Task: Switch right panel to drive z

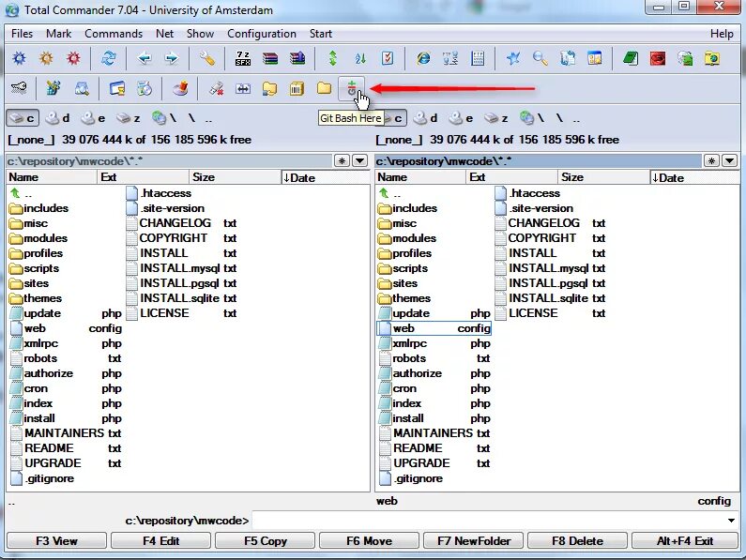Action: (496, 118)
